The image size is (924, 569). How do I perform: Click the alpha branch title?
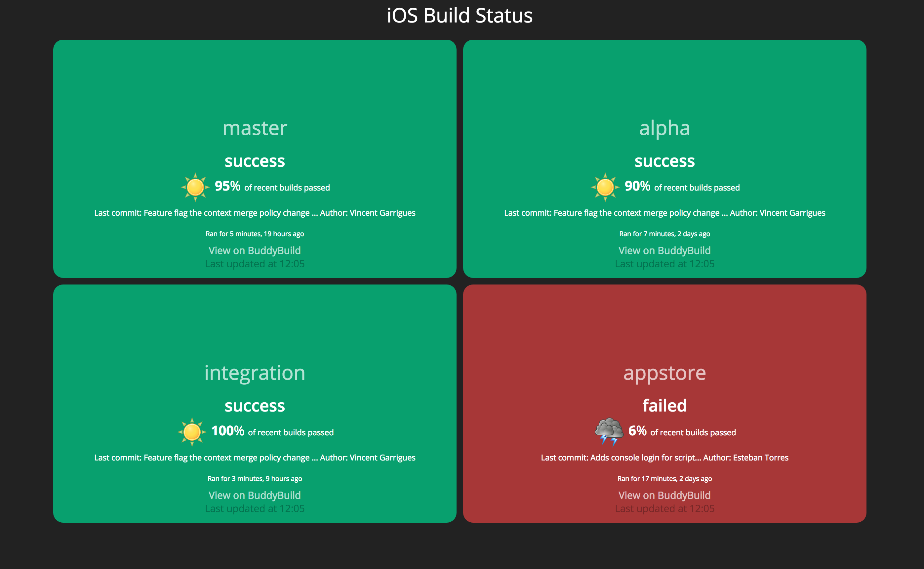(664, 128)
